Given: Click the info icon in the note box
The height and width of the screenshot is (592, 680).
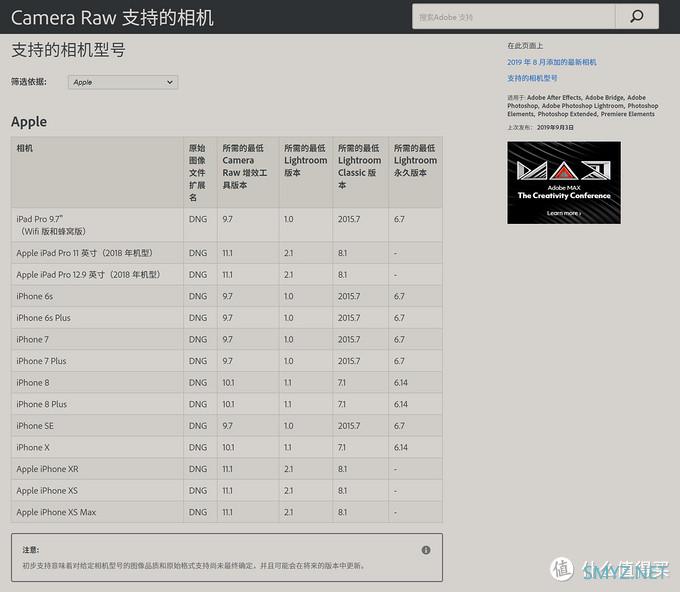Looking at the screenshot, I should tap(426, 550).
